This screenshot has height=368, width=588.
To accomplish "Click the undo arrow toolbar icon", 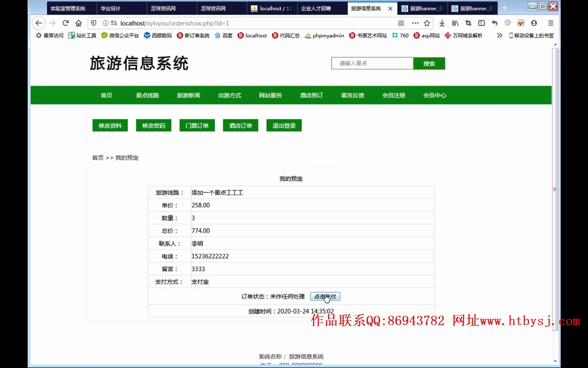I will (494, 23).
